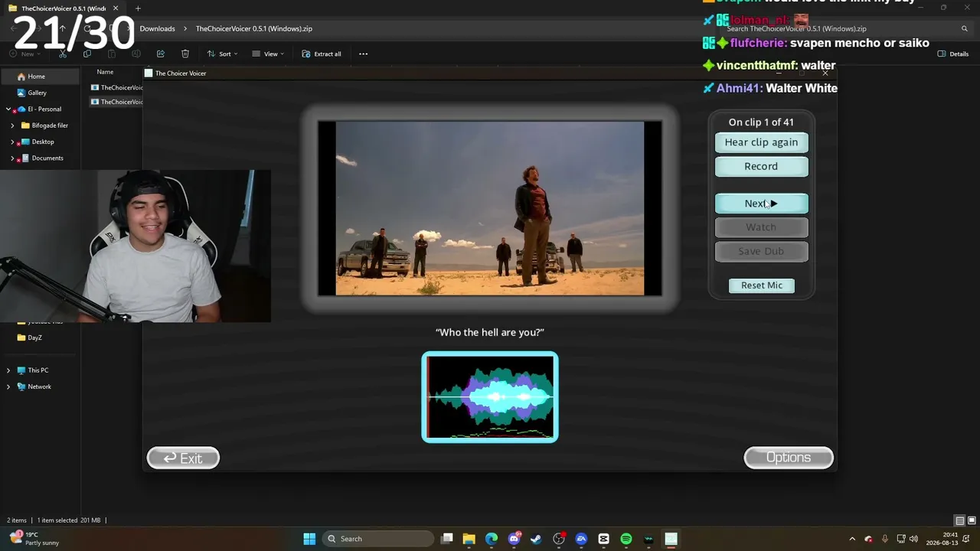Image resolution: width=980 pixels, height=551 pixels.
Task: Click the taskbar Search box
Action: coord(378,539)
